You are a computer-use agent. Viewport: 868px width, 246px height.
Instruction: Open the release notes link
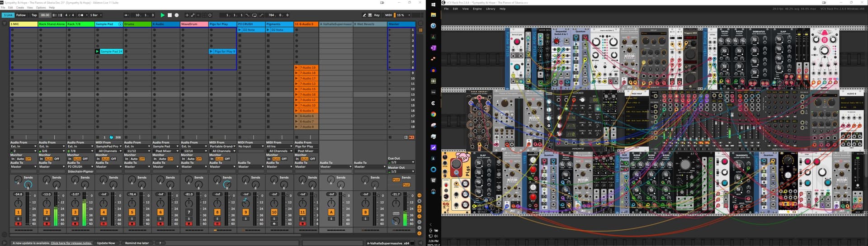71,243
